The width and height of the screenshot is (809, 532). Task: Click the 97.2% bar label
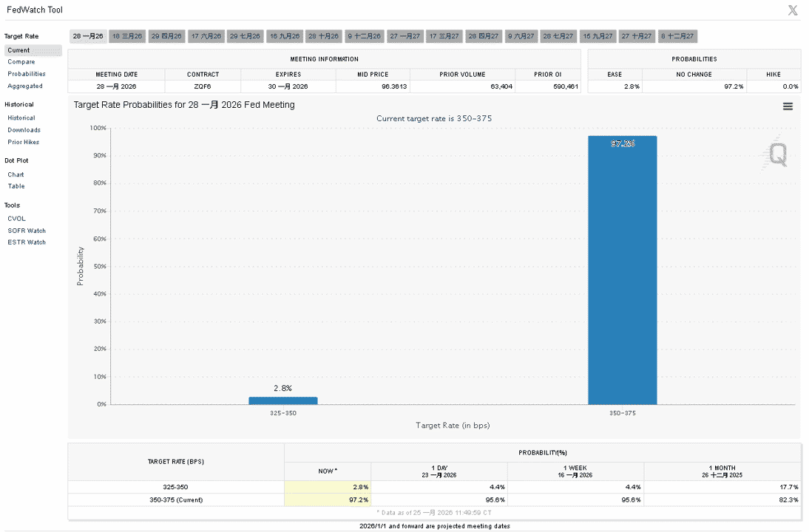click(622, 143)
